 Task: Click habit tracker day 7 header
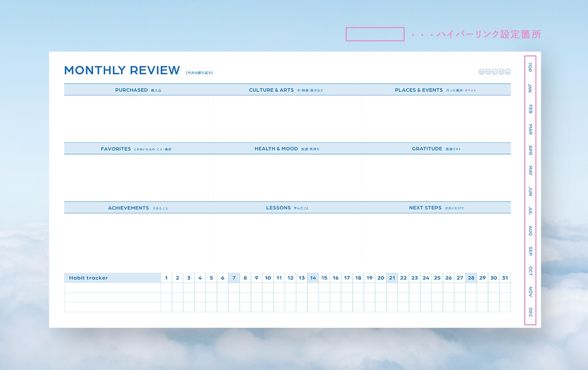(x=234, y=278)
